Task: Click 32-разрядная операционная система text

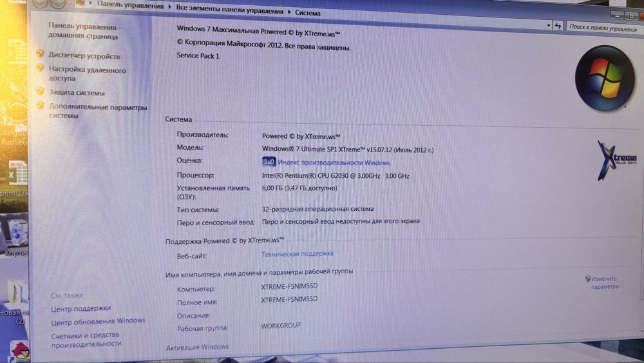Action: pyautogui.click(x=317, y=209)
